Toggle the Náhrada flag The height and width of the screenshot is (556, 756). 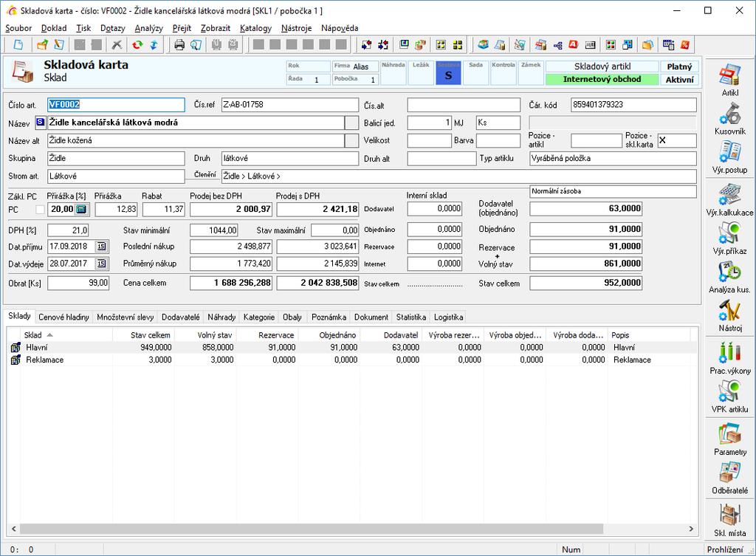(x=394, y=73)
